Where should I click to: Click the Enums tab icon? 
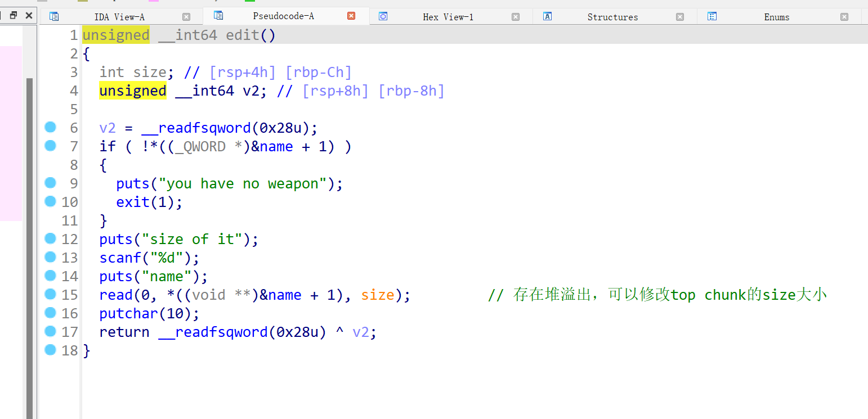712,16
